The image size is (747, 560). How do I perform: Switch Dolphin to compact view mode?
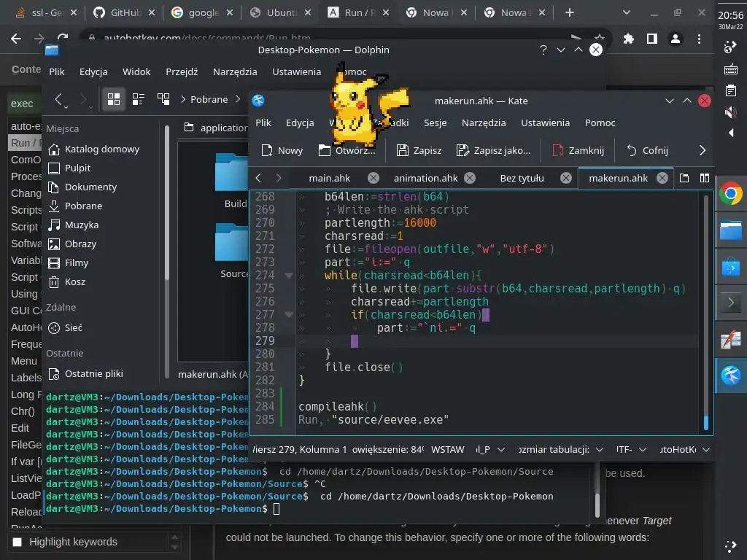coord(138,99)
